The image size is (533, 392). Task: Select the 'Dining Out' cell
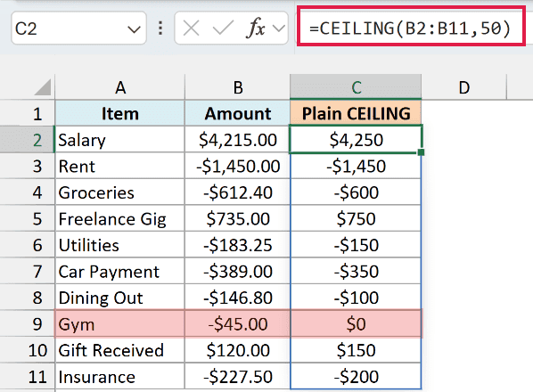coord(120,298)
